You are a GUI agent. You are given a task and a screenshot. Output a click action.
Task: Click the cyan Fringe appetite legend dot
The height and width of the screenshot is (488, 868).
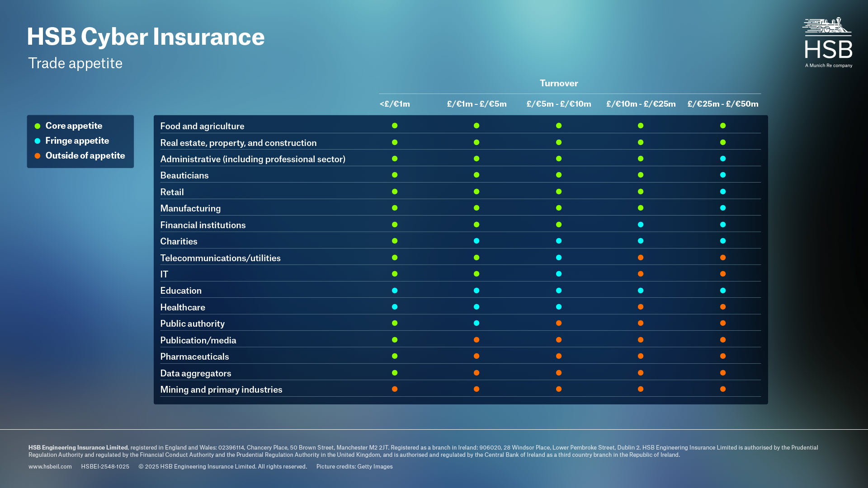tap(38, 141)
